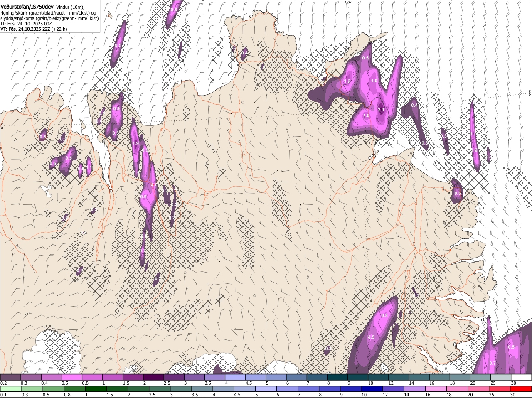The height and width of the screenshot is (398, 532).
Task: Pick the pale grey 25 swatch in upper legend
Action: [x=501, y=377]
